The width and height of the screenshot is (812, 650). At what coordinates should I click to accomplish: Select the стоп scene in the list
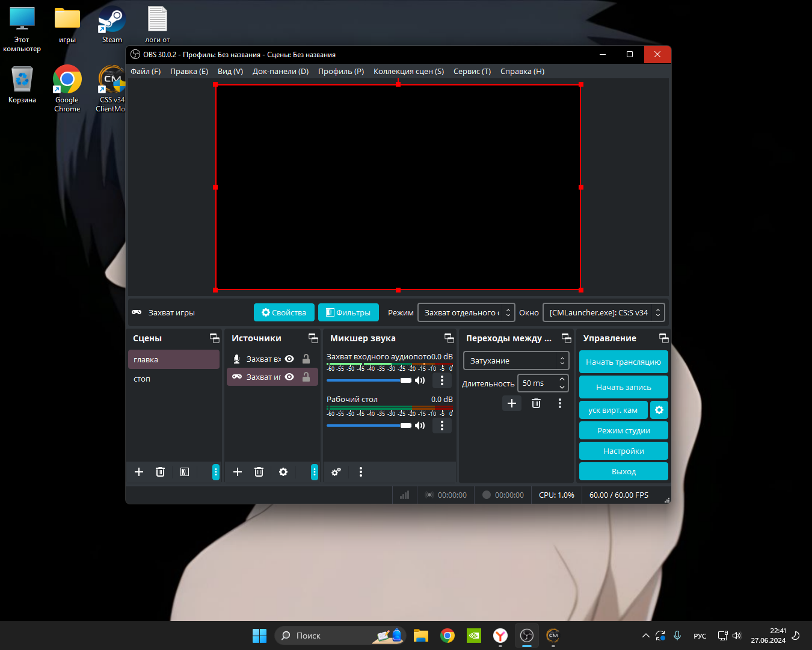[143, 379]
